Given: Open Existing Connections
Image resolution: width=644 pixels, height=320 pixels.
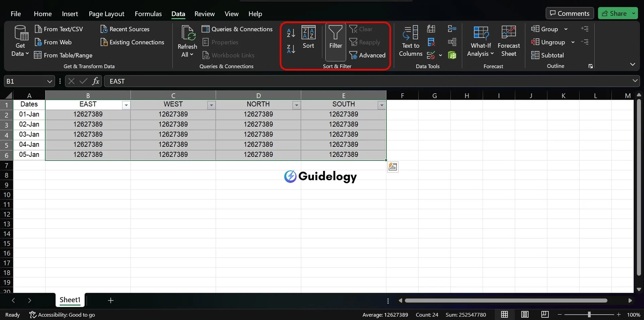Looking at the screenshot, I should 132,42.
